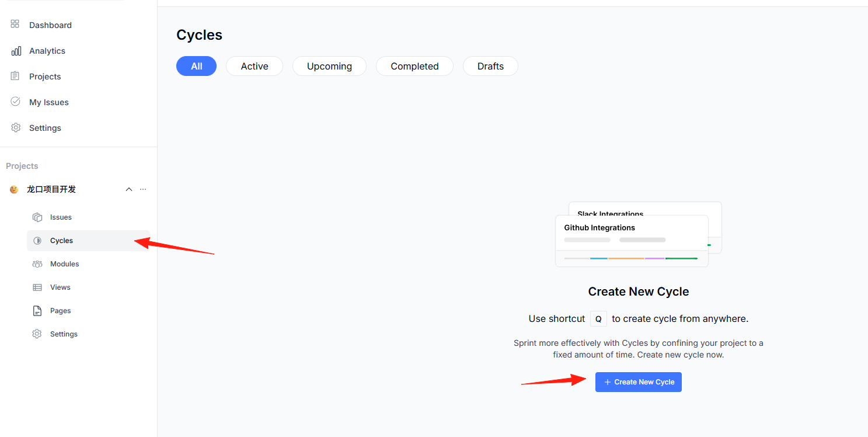Click the My Issues checkmark icon
The height and width of the screenshot is (437, 868).
click(16, 102)
